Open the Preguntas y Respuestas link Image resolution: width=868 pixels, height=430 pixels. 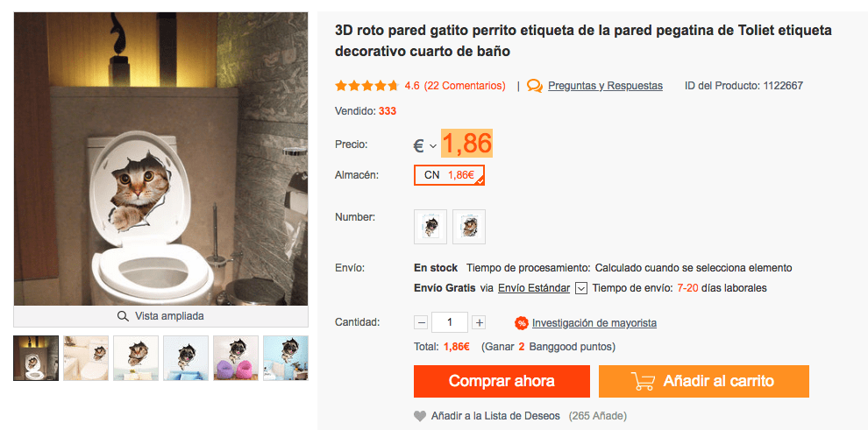[x=605, y=86]
